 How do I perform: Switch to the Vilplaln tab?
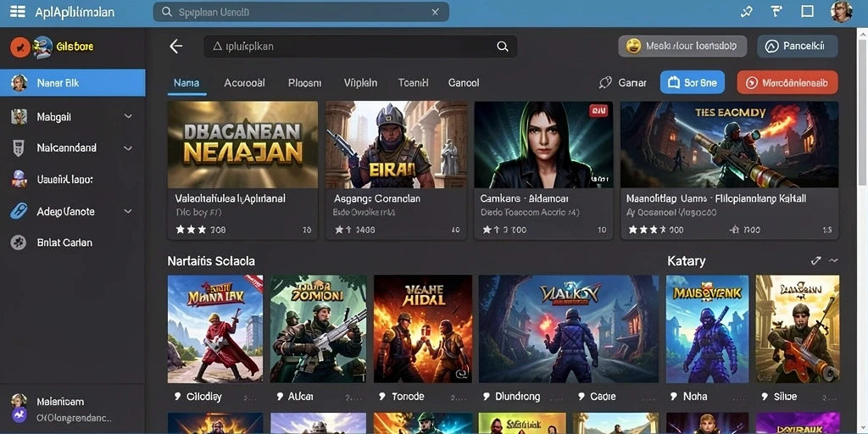point(360,83)
